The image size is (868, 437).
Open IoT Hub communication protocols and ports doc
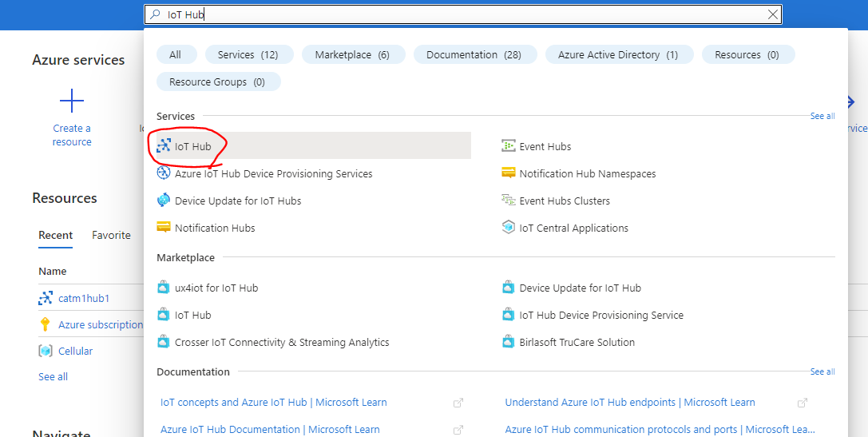660,429
